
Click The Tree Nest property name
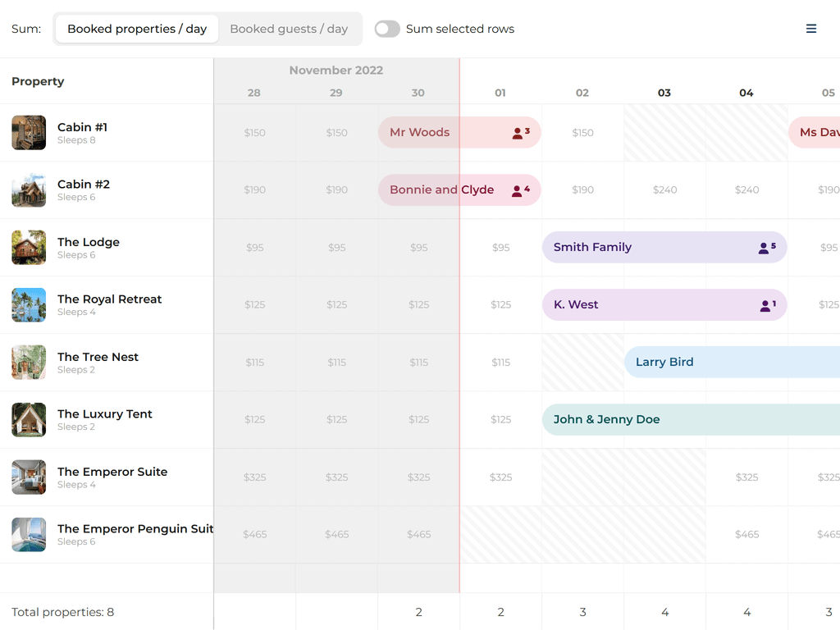click(98, 357)
